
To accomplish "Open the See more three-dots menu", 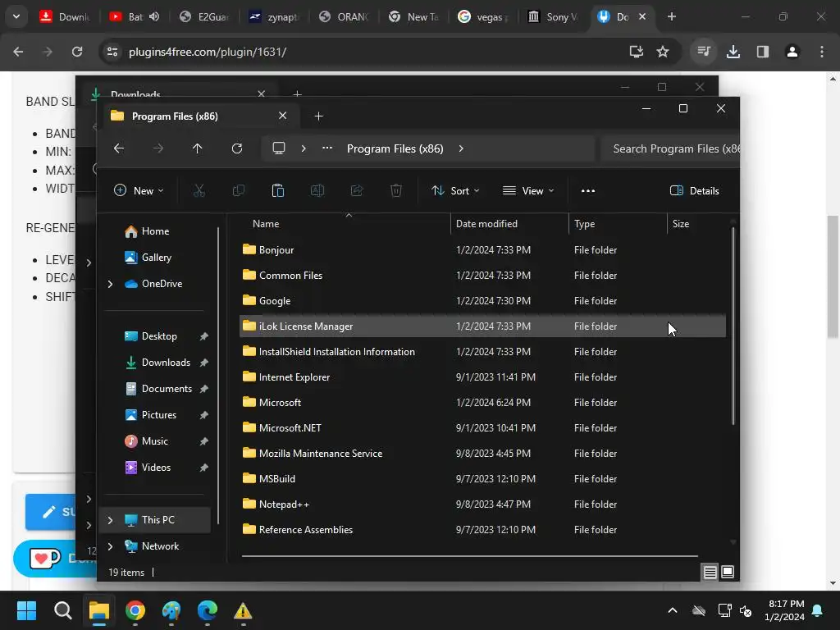I will (587, 190).
